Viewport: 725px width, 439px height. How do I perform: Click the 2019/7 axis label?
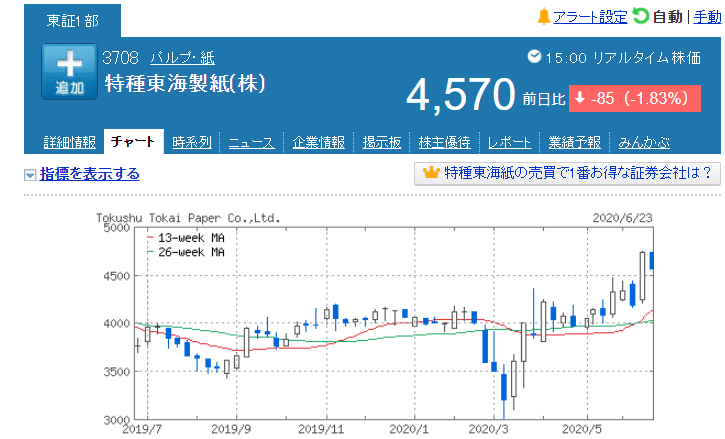tap(142, 429)
